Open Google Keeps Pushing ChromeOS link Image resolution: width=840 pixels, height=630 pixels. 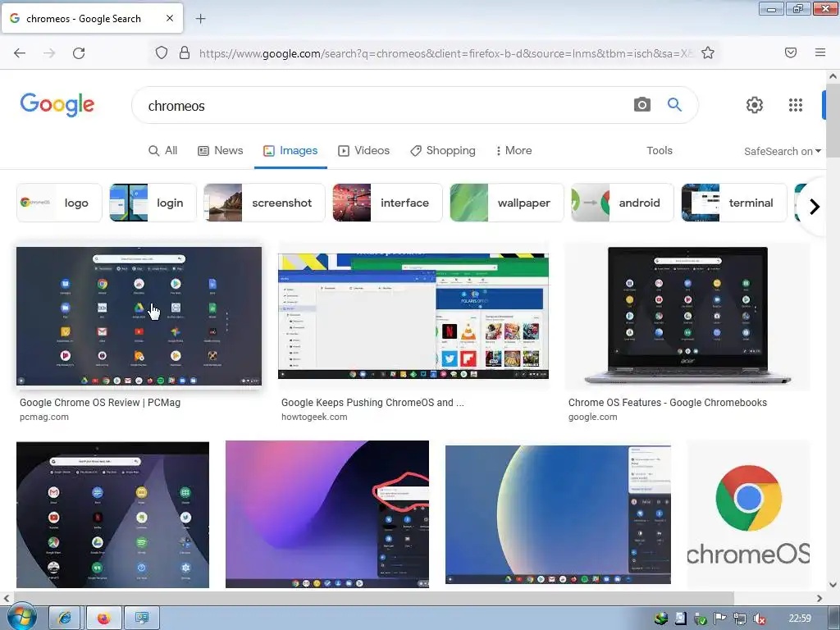[373, 402]
